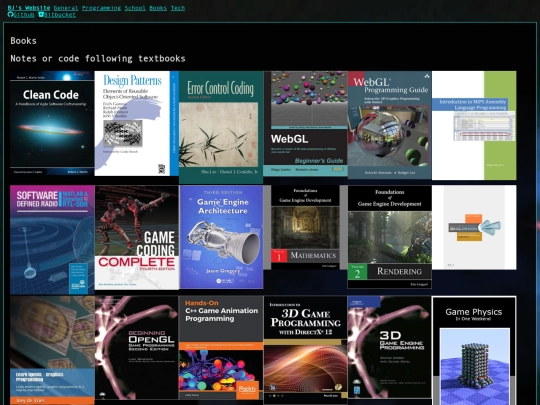Open Game Engine Architecture book
The width and height of the screenshot is (540, 405).
click(x=221, y=237)
